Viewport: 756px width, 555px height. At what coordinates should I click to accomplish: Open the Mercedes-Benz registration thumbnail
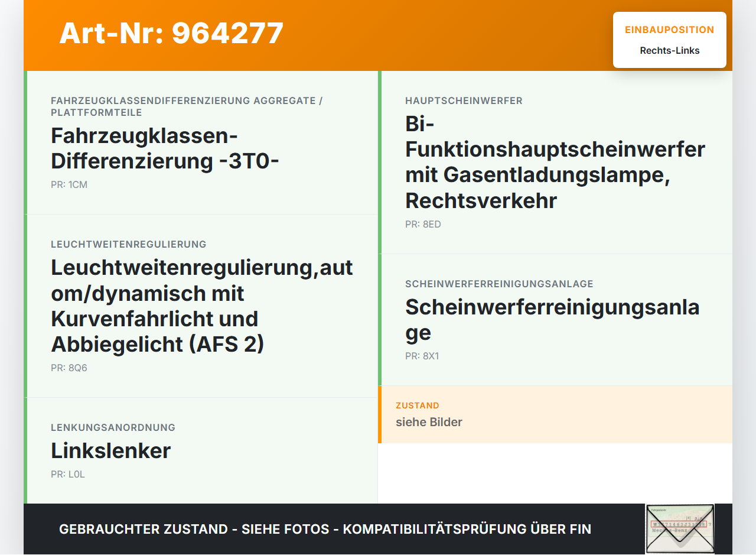[680, 528]
